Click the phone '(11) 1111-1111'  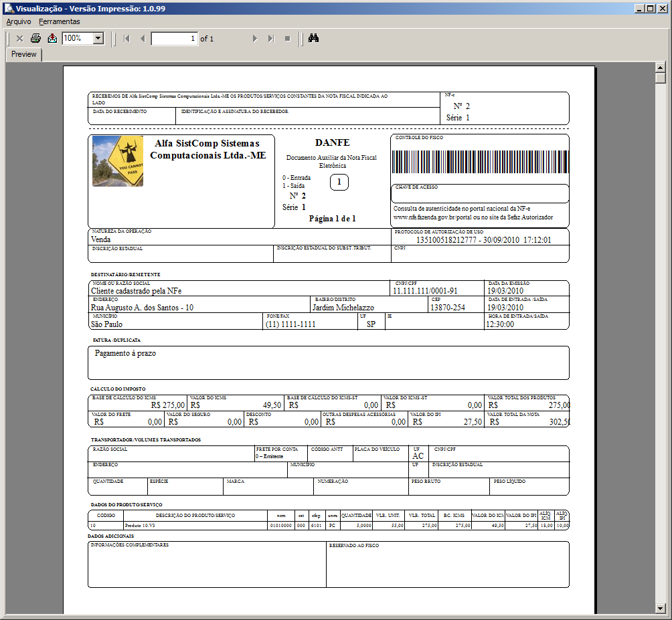click(290, 324)
